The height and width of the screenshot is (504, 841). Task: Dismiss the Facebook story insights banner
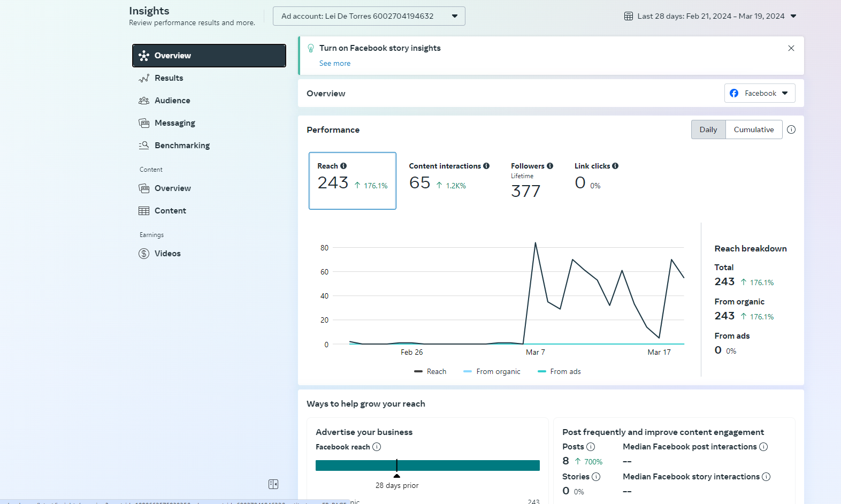(x=791, y=48)
